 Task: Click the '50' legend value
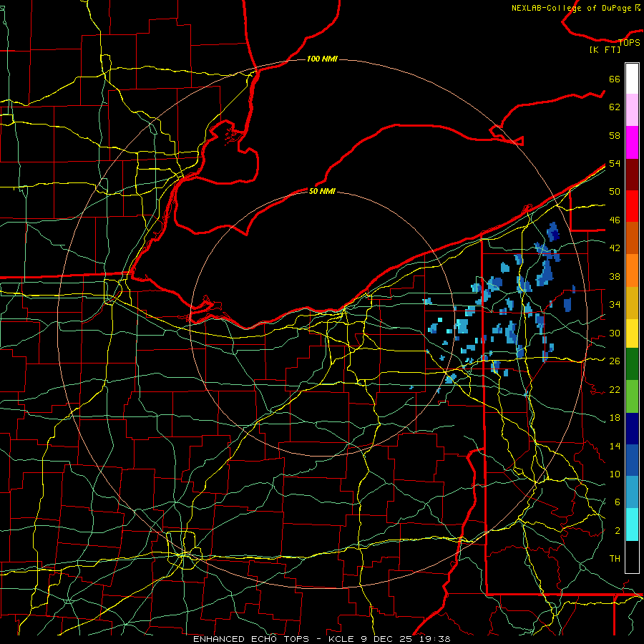tap(615, 192)
